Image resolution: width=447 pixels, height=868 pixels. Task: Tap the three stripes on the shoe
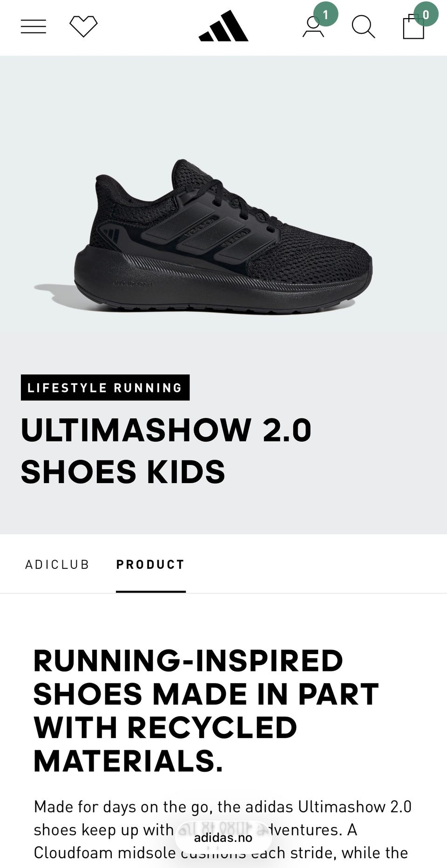coord(210,232)
